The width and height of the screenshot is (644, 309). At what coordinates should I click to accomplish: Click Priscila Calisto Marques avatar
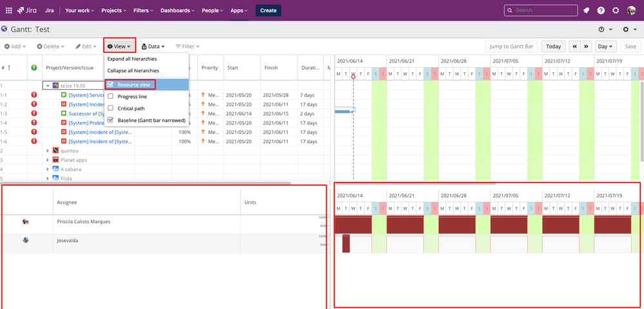point(26,221)
